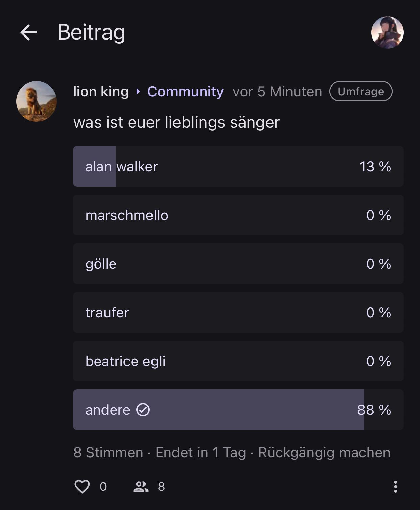Click the lion king username
The image size is (420, 510).
point(101,92)
